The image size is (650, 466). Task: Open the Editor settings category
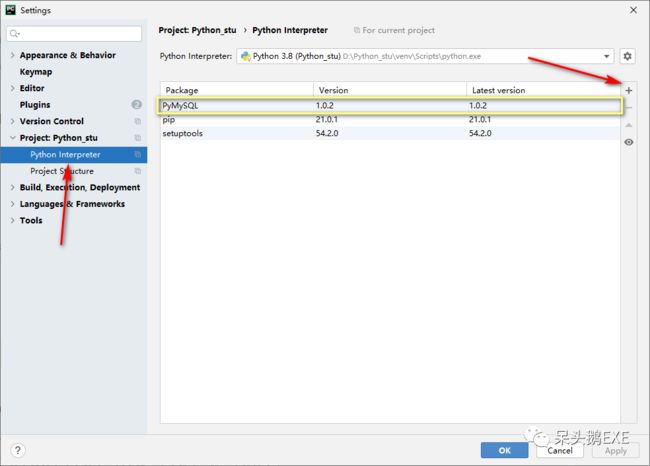tap(32, 88)
